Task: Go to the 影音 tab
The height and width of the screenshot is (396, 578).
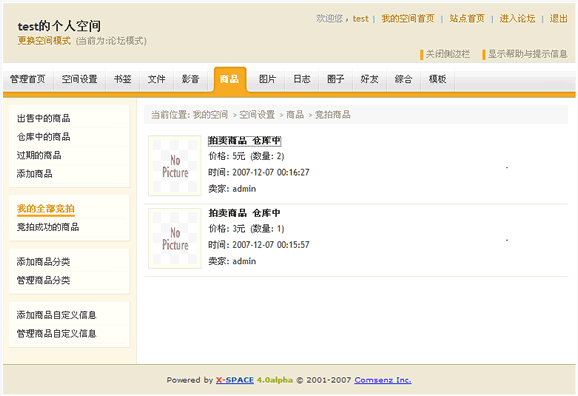Action: (x=191, y=79)
